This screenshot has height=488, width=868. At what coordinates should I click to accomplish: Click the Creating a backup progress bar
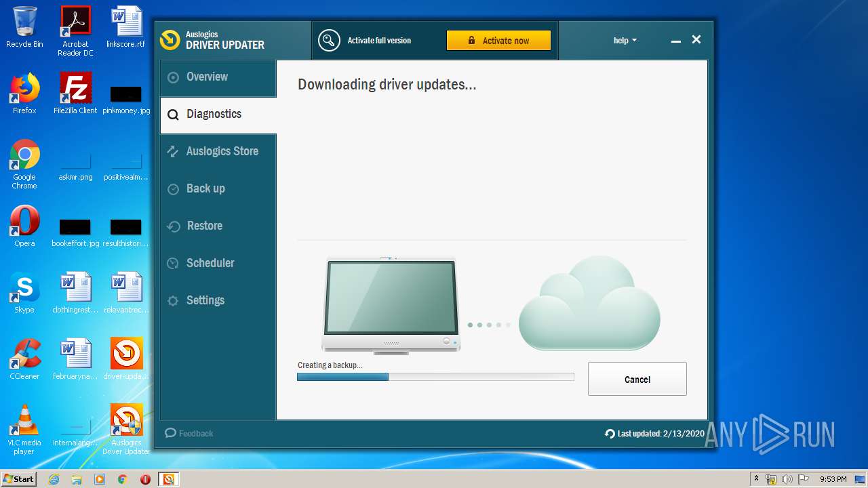pos(435,377)
